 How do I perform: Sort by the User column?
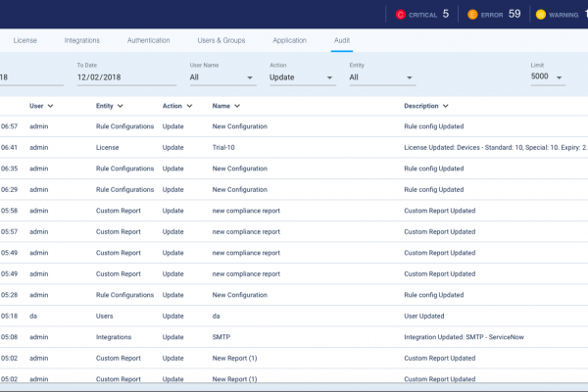(41, 106)
